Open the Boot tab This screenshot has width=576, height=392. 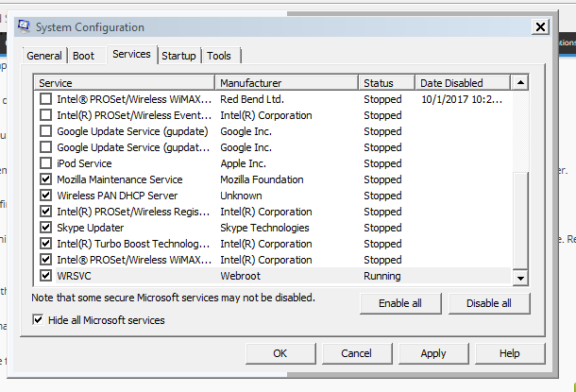(x=83, y=56)
